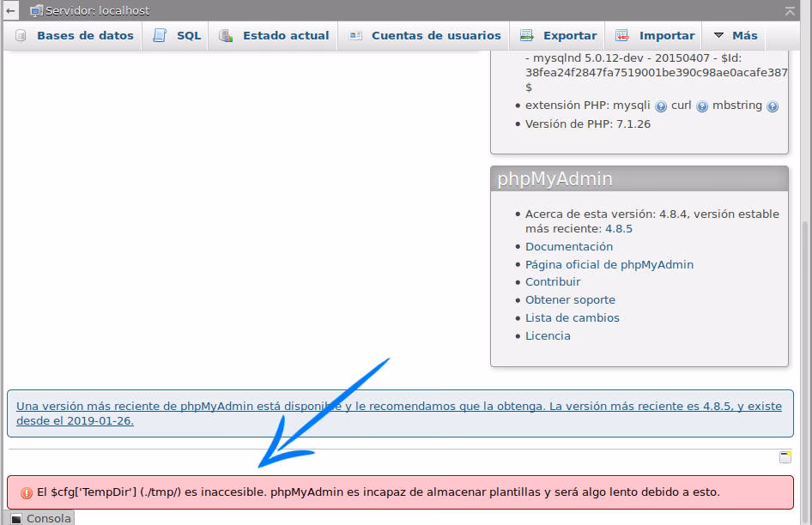Click the Consola terminal icon
This screenshot has width=812, height=525.
[16, 519]
